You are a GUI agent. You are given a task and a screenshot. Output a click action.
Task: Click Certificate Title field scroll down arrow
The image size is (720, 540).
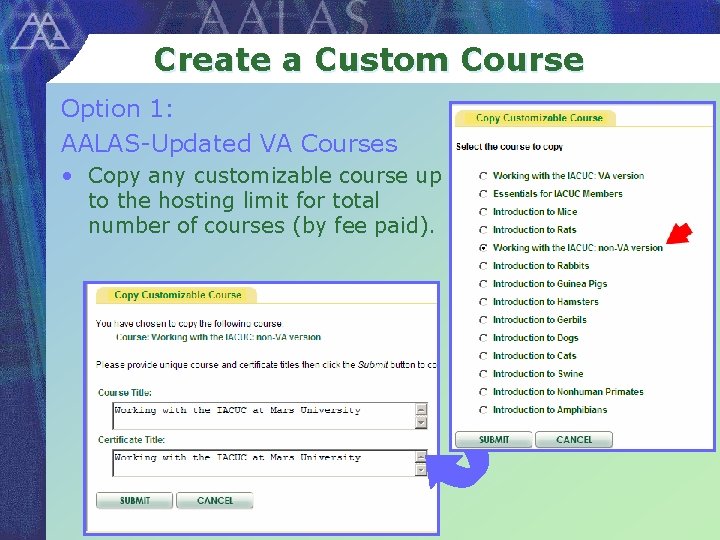click(421, 469)
